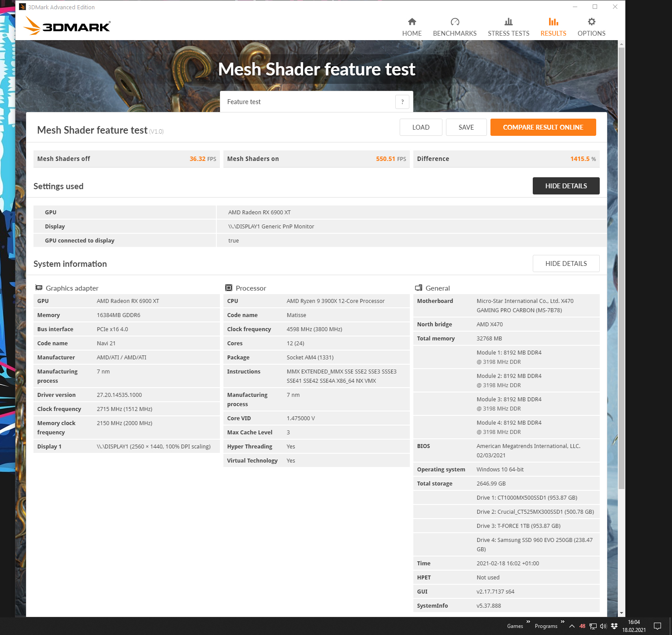Open the volume control in taskbar

603,626
